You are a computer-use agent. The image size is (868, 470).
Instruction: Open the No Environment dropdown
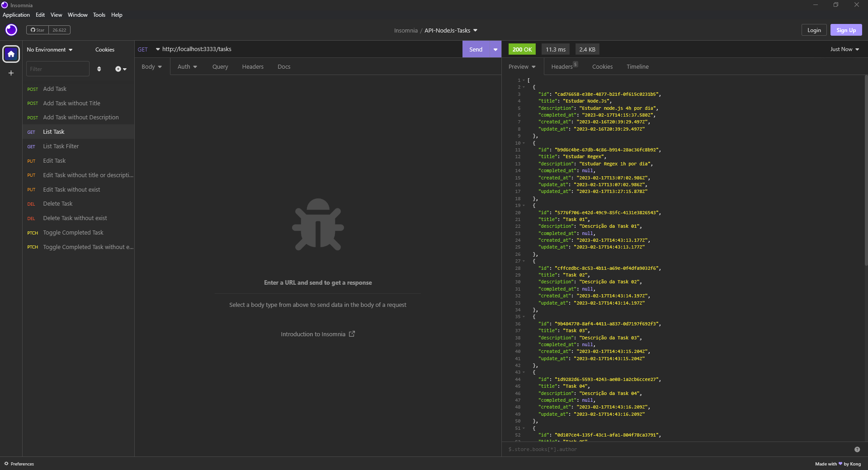(x=50, y=50)
